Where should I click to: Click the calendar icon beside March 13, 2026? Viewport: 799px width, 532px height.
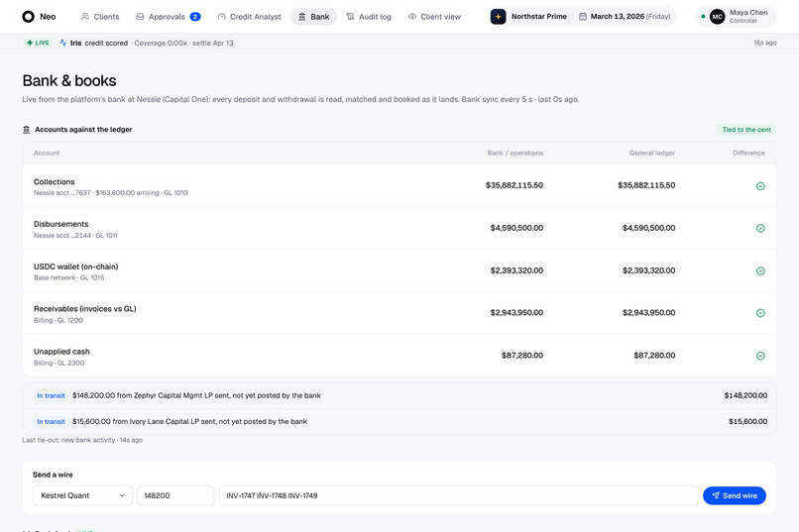pos(583,16)
